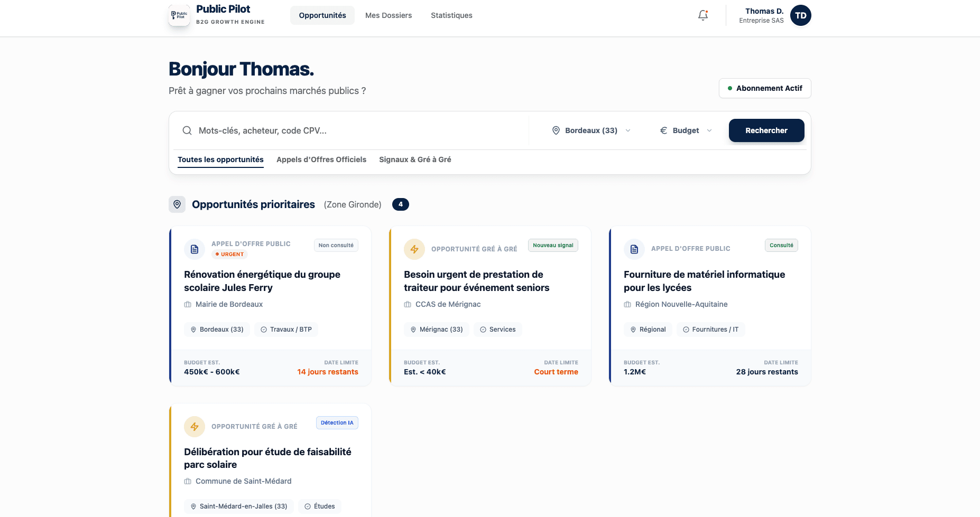Toggle the Consulté badge on the lycées offer
This screenshot has width=980, height=517.
point(781,245)
